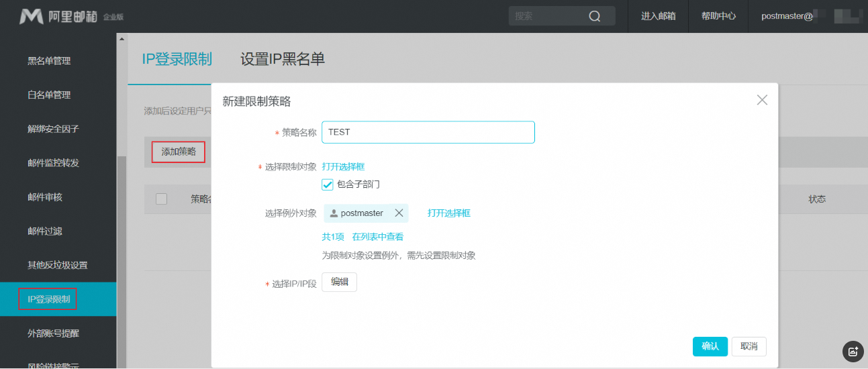Toggle the select-all checkbox in table header
The image size is (868, 369).
(161, 199)
